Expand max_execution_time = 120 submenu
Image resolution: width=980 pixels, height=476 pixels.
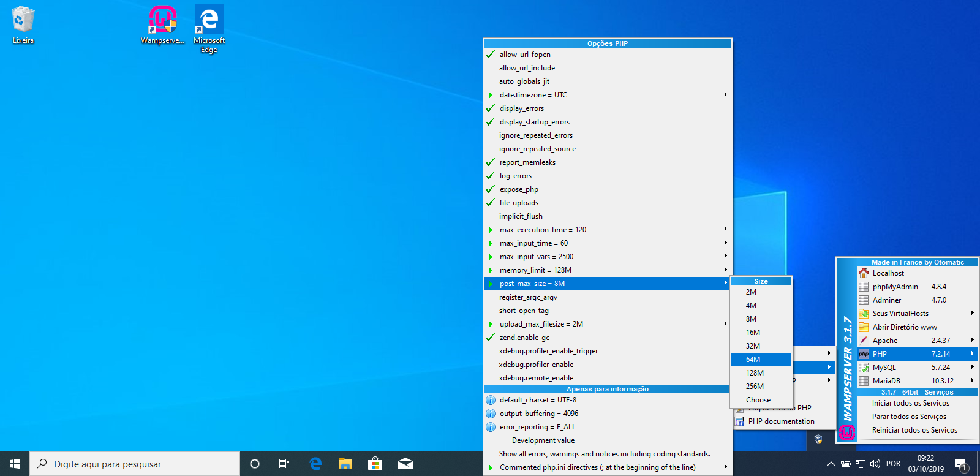point(607,230)
